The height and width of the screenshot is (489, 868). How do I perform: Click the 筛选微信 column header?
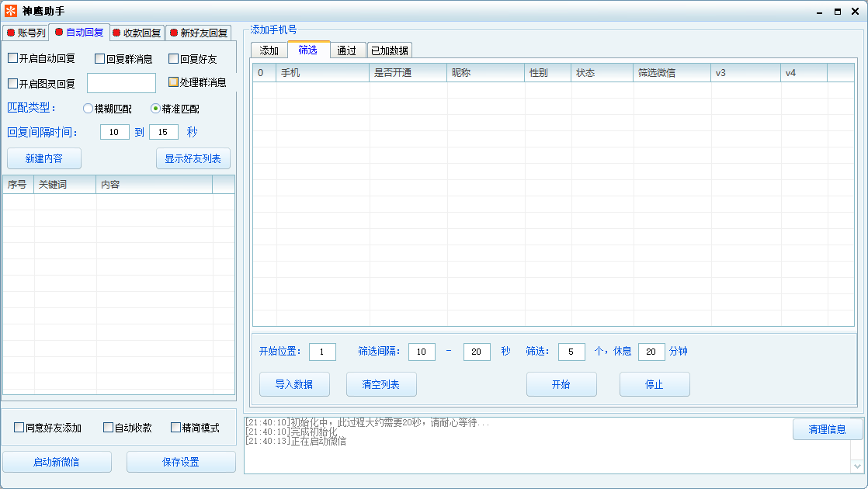point(672,72)
